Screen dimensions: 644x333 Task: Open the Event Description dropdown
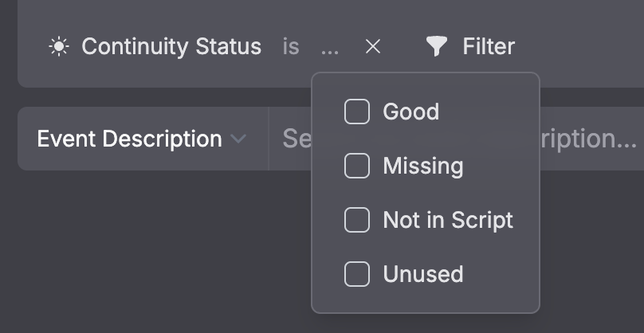[130, 139]
